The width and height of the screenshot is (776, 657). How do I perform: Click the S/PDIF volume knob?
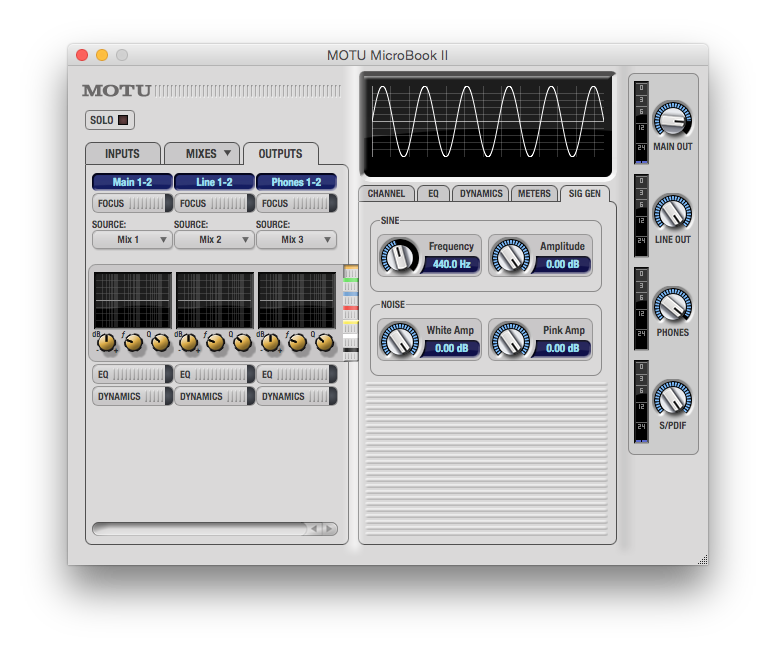(x=672, y=398)
